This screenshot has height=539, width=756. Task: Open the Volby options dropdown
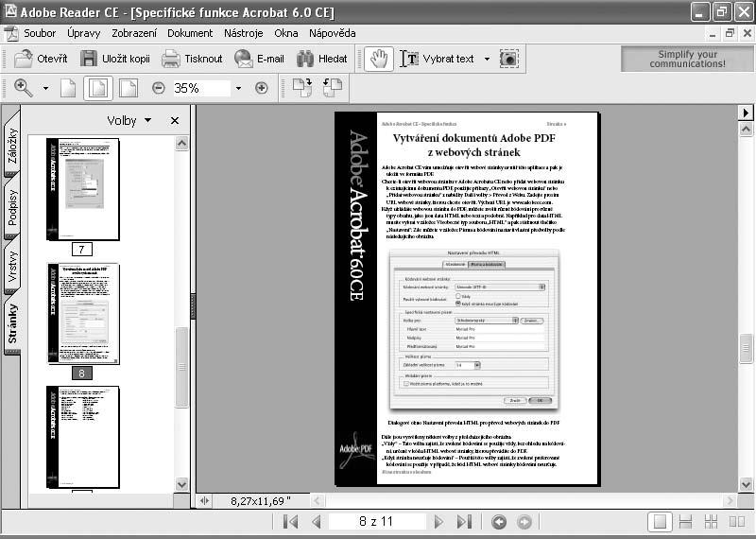click(x=129, y=121)
